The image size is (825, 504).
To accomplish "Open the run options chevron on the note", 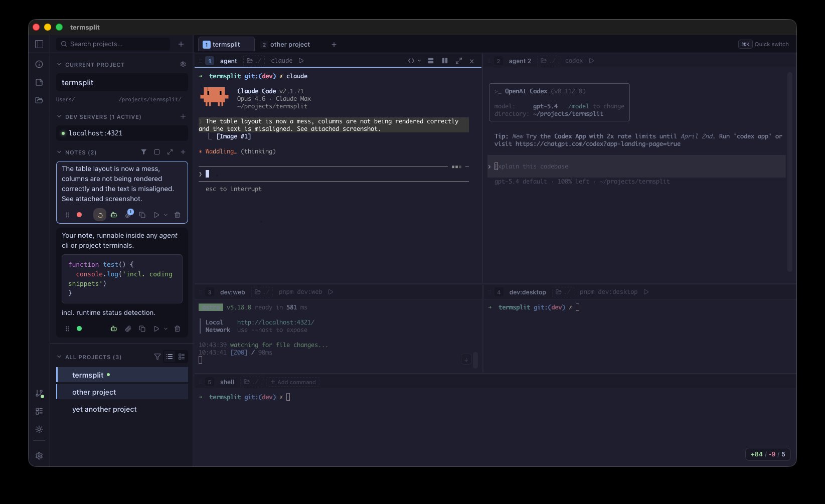I will [x=166, y=215].
